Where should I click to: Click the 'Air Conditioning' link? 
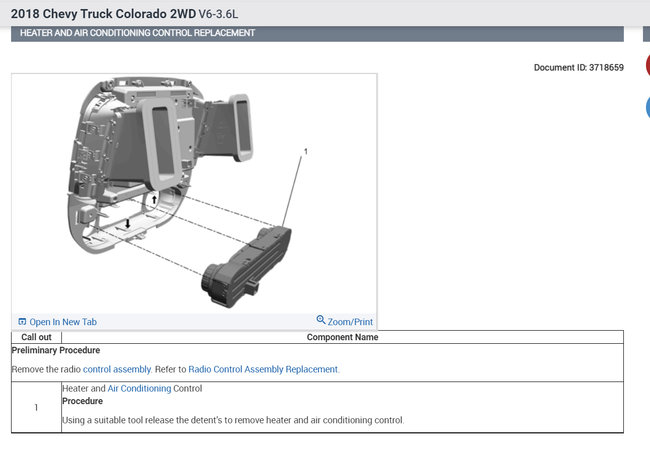click(x=139, y=388)
